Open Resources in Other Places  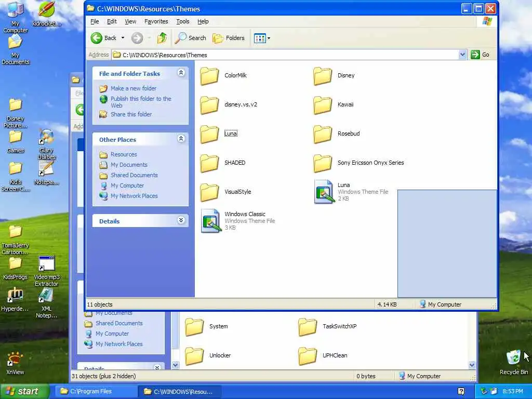tap(124, 154)
